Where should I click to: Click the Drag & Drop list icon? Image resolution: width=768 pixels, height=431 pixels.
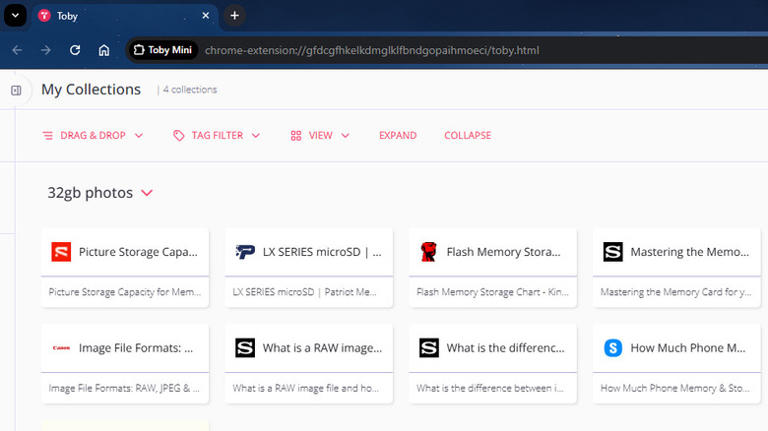click(48, 135)
